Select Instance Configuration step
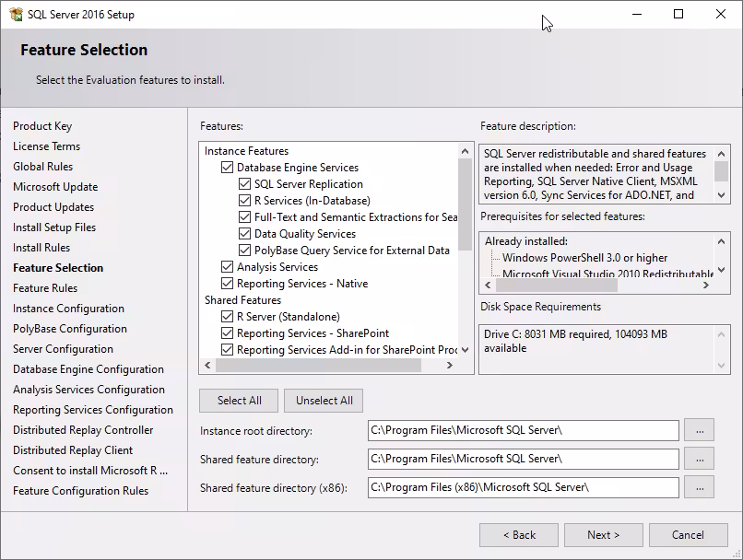Image resolution: width=743 pixels, height=560 pixels. pyautogui.click(x=69, y=309)
